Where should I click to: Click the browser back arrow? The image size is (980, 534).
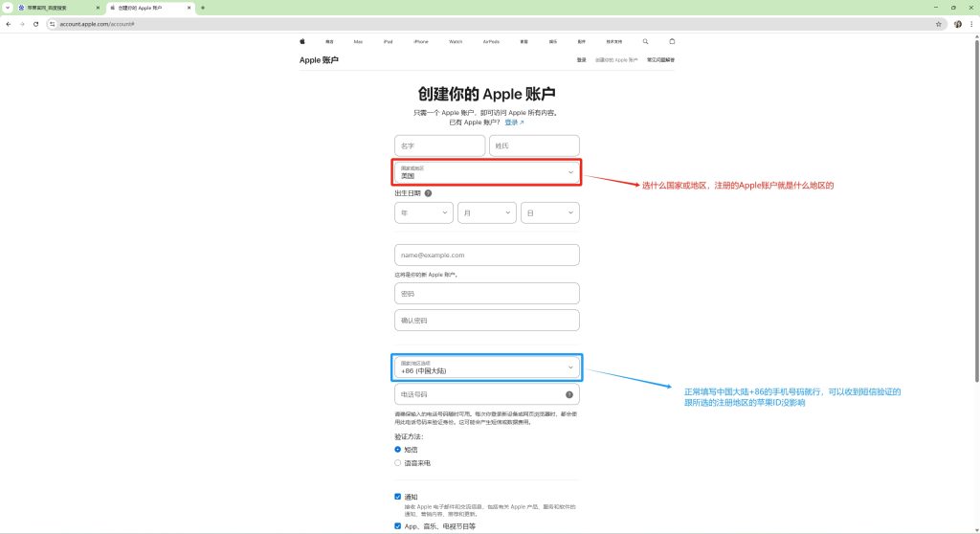[8, 24]
